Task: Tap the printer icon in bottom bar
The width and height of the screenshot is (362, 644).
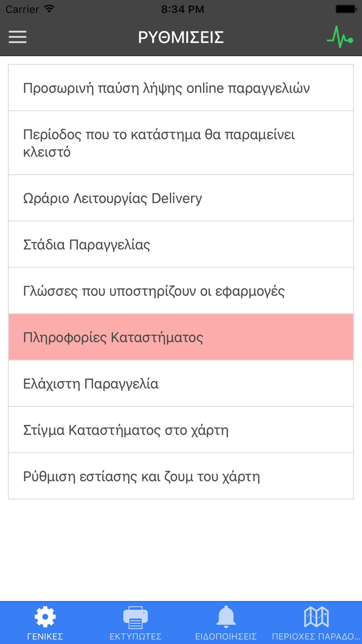Action: (135, 617)
